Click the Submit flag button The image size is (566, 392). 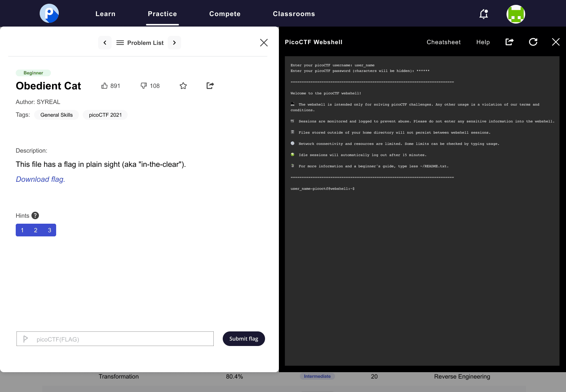pyautogui.click(x=244, y=339)
